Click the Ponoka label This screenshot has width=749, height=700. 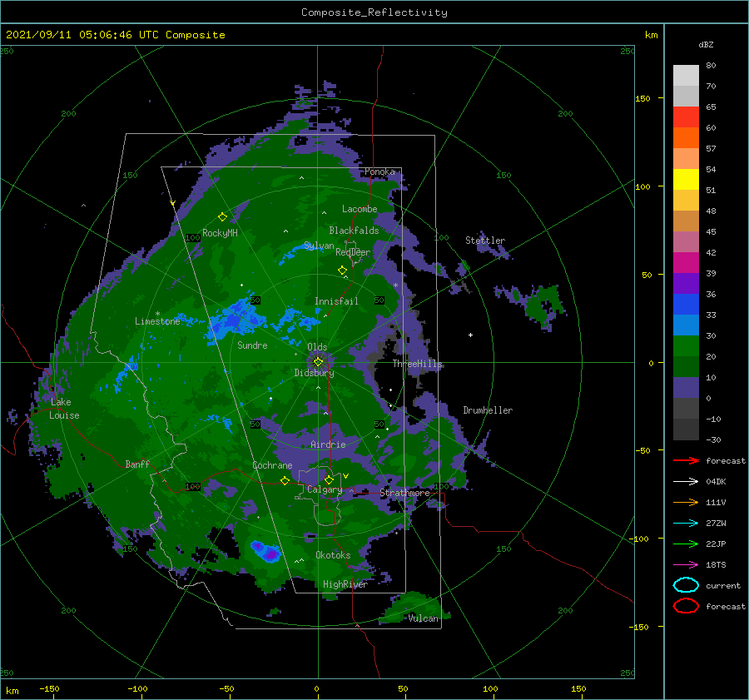[379, 171]
